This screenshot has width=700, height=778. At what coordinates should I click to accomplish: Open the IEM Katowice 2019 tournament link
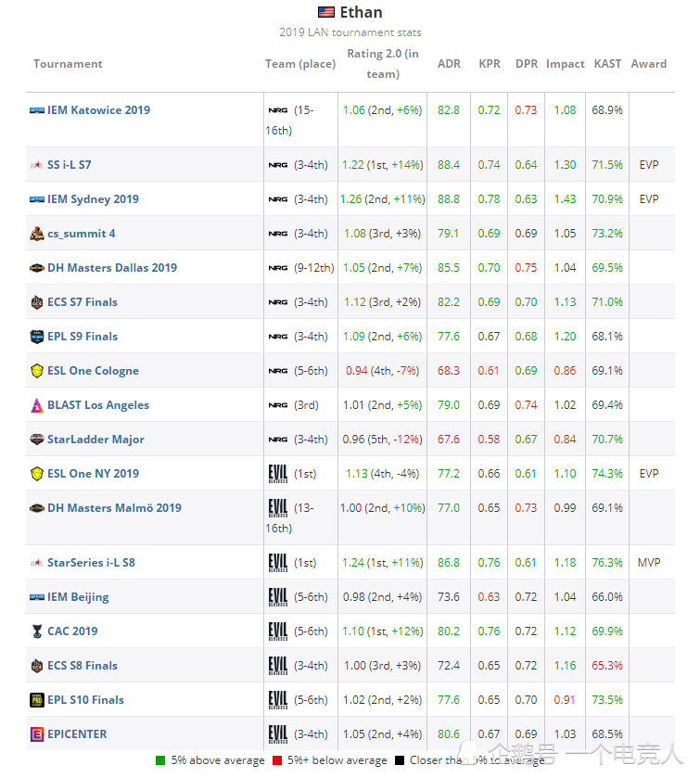coord(98,110)
